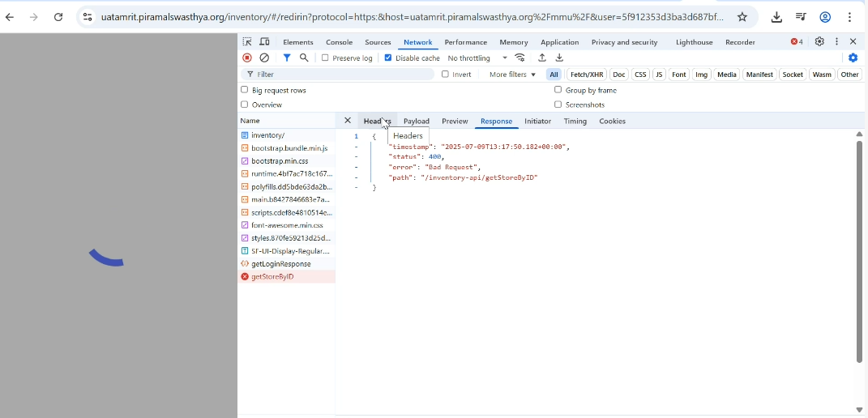The width and height of the screenshot is (868, 418).
Task: Select the inventory/ document request
Action: click(286, 135)
